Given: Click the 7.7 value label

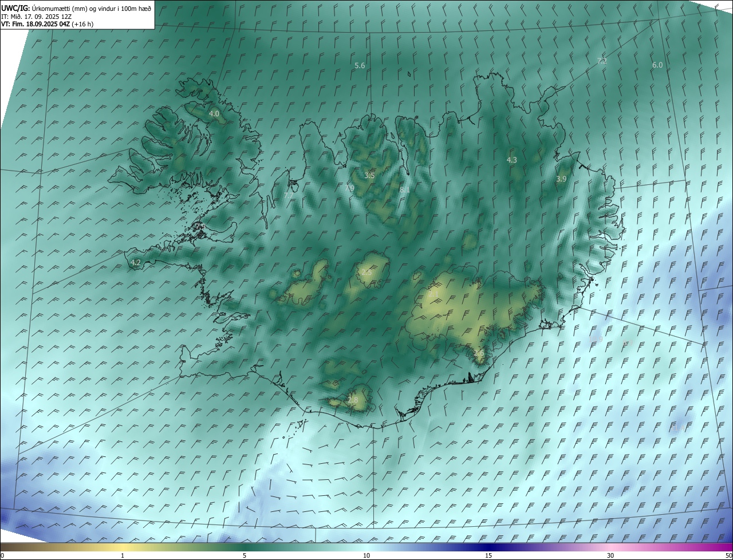Looking at the screenshot, I should pyautogui.click(x=288, y=196).
